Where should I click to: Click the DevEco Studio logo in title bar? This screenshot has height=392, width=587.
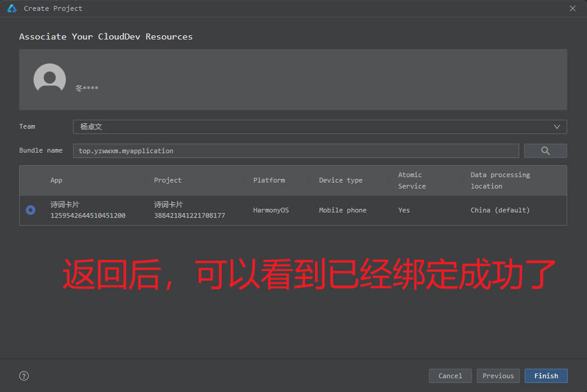[x=12, y=8]
